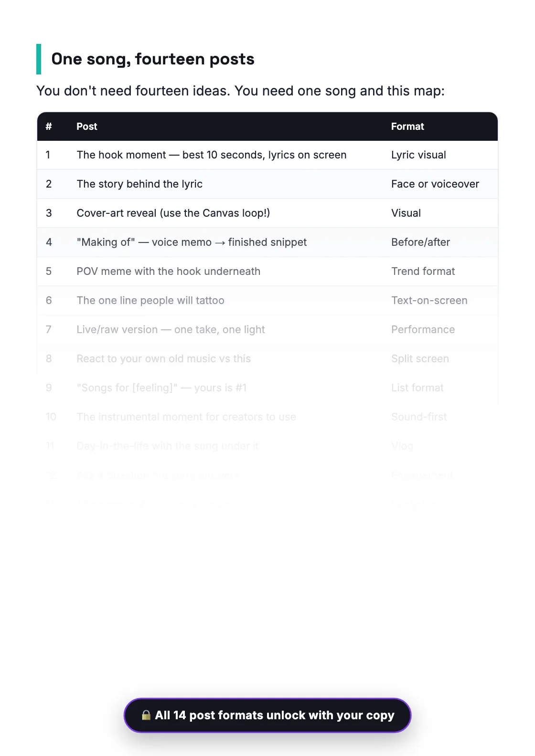Select "POV meme with the hook underneath"
535x756 pixels.
tap(169, 272)
